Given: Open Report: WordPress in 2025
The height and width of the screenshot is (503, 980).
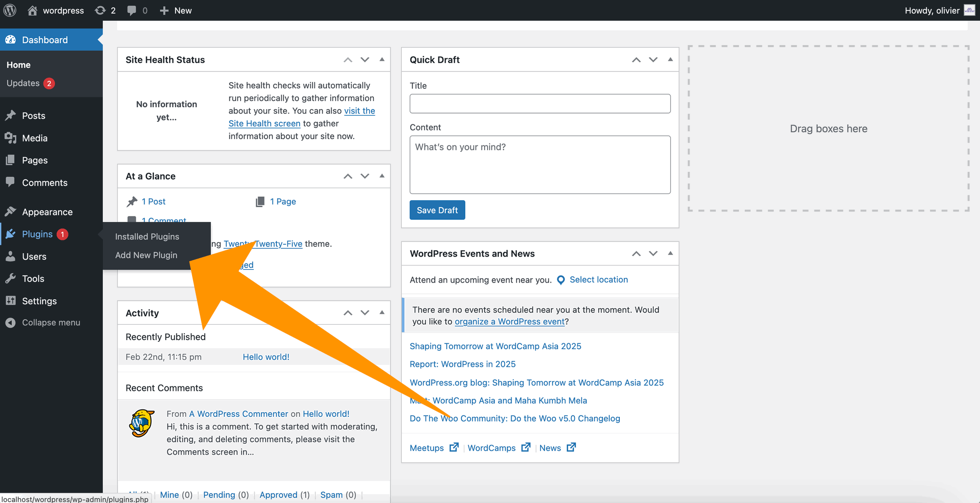Looking at the screenshot, I should click(463, 364).
